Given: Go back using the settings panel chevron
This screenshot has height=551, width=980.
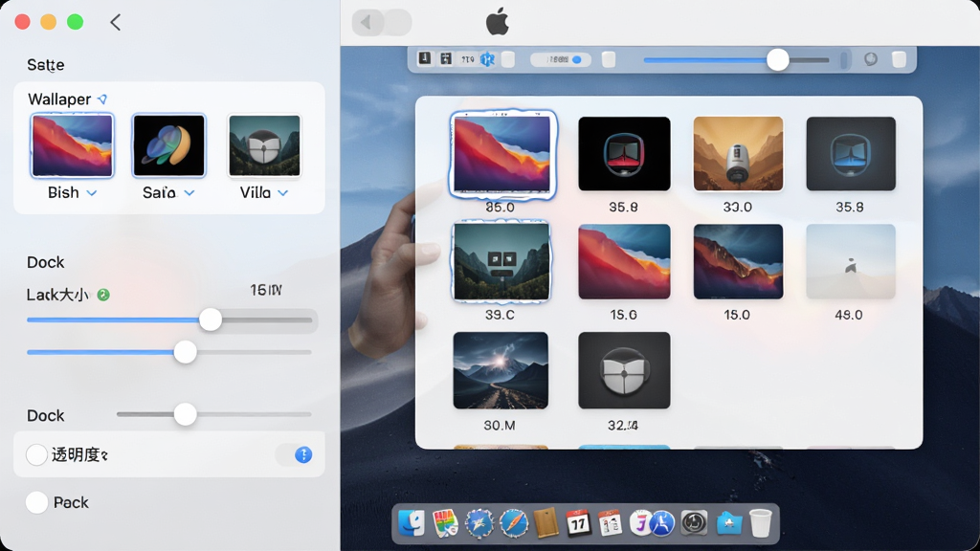Looking at the screenshot, I should tap(116, 23).
